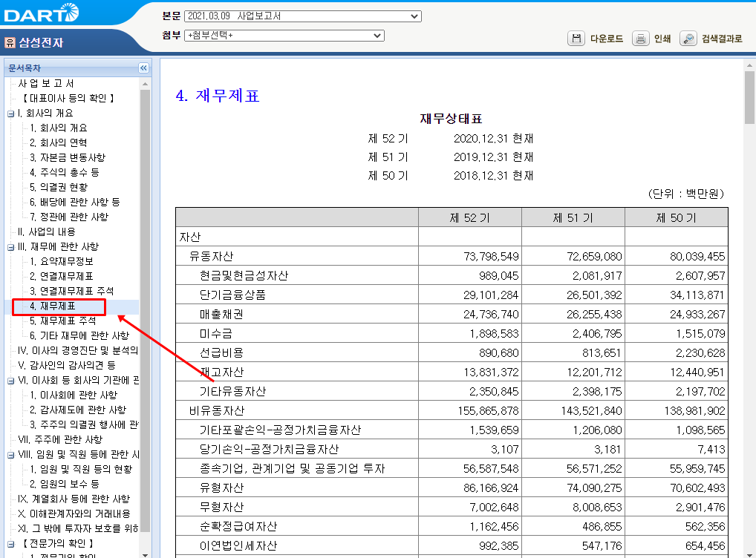Print the document using the 인쇄 printer icon

click(x=639, y=39)
